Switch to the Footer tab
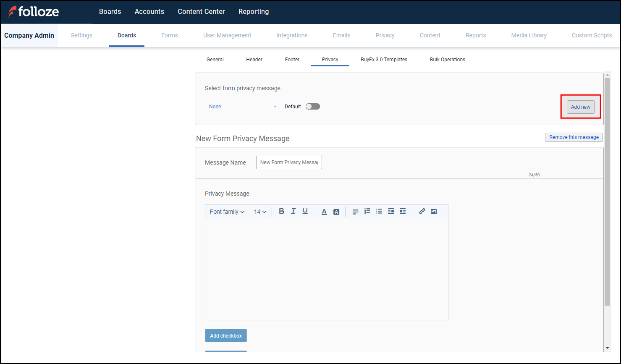This screenshot has height=364, width=621. 292,59
